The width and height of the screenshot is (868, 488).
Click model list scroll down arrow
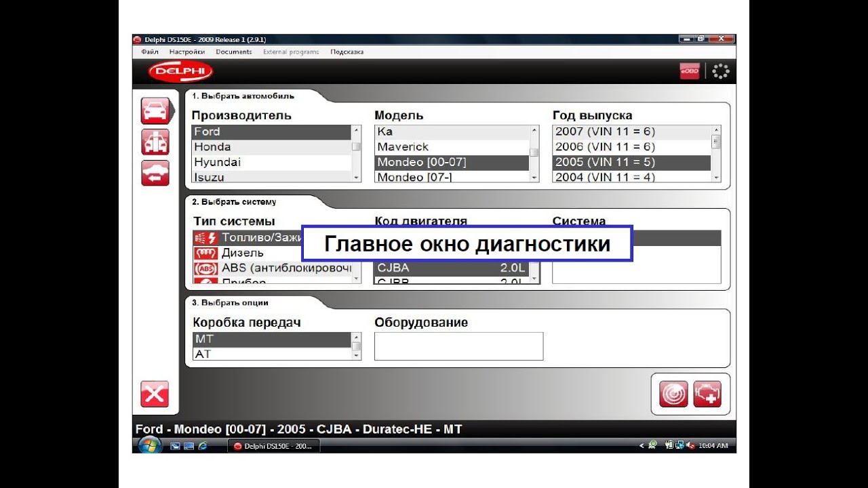point(534,178)
